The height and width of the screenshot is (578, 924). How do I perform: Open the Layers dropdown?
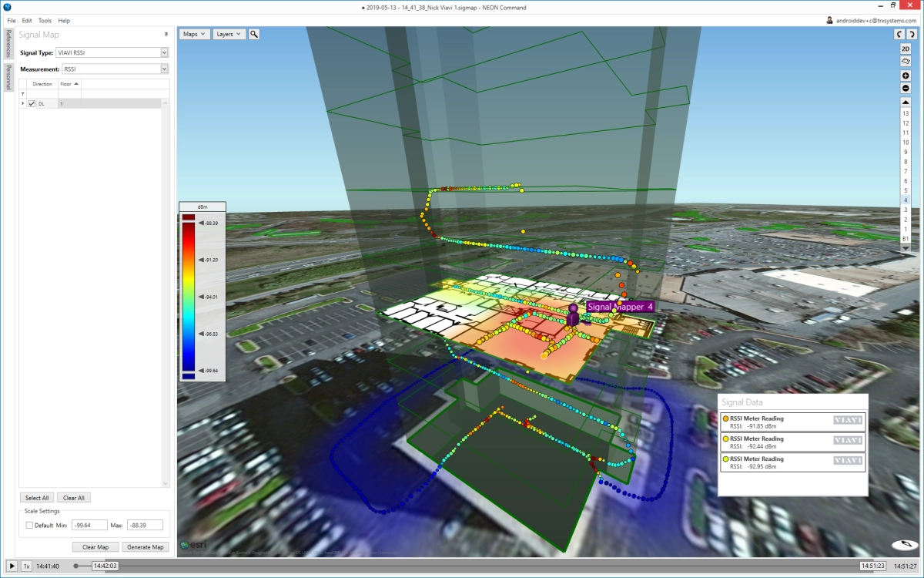[x=229, y=34]
